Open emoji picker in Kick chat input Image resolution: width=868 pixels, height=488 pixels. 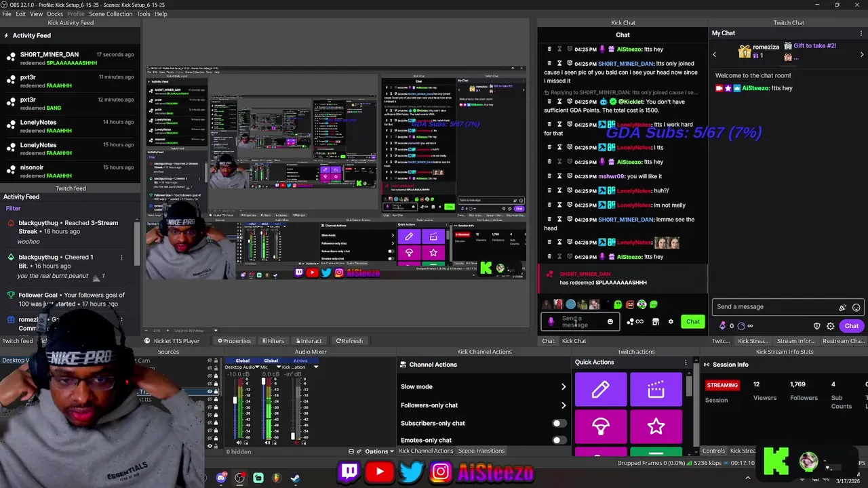610,322
